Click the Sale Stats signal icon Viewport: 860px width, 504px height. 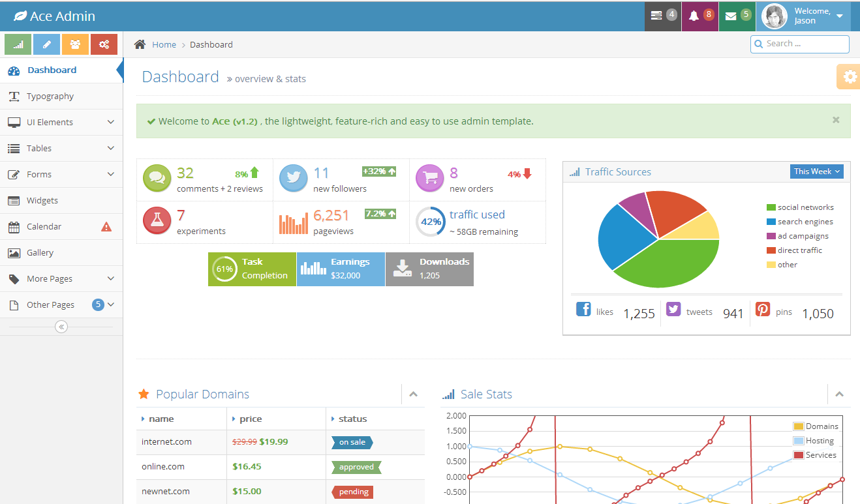point(448,394)
